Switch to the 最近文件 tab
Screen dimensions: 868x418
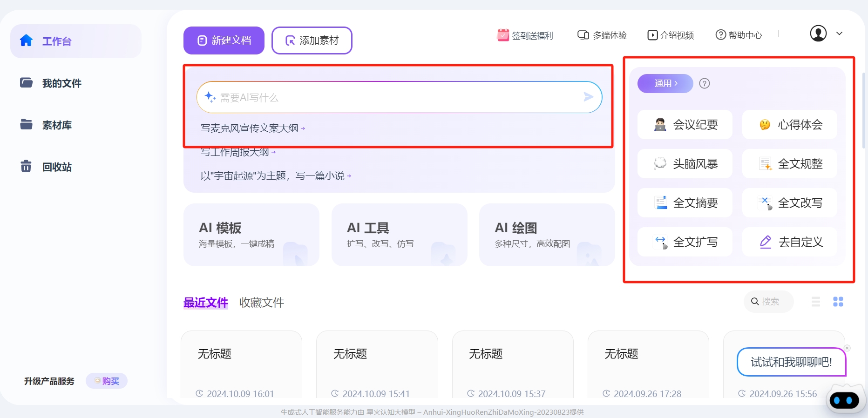[x=205, y=303]
